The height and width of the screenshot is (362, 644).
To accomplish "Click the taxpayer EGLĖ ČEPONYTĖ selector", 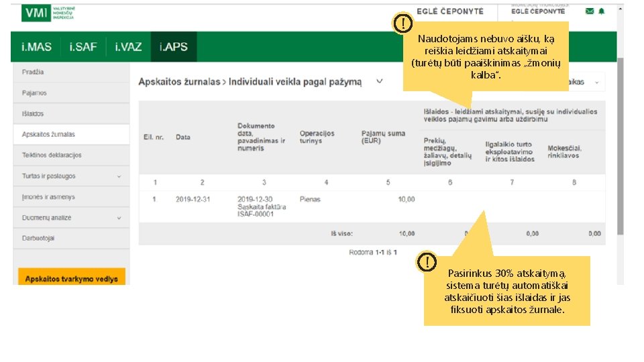I will (x=538, y=11).
